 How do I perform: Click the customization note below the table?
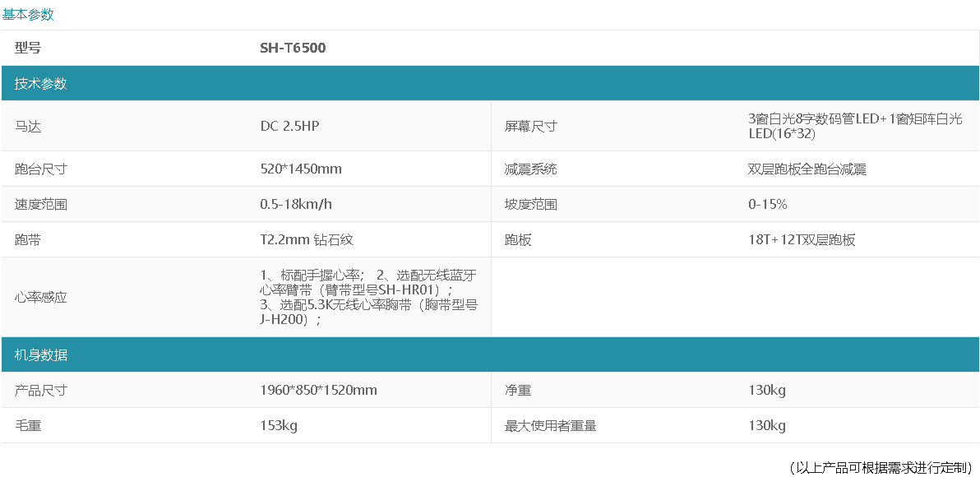coord(881,467)
